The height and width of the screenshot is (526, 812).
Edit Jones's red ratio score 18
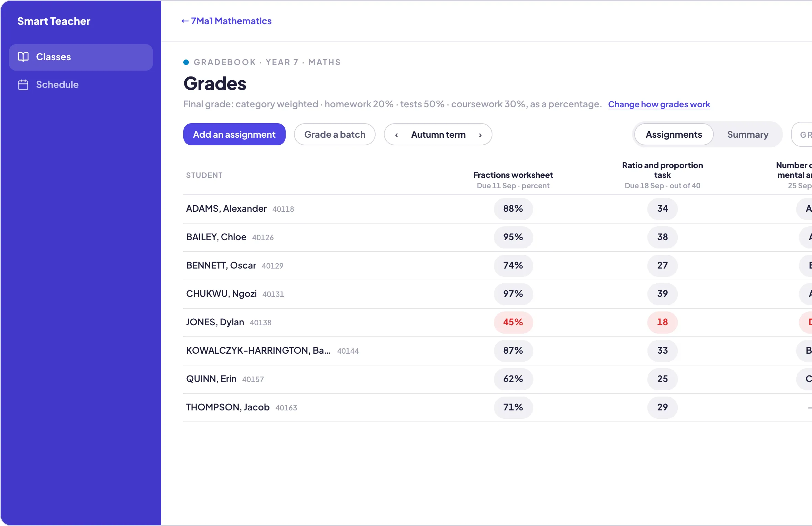tap(663, 322)
